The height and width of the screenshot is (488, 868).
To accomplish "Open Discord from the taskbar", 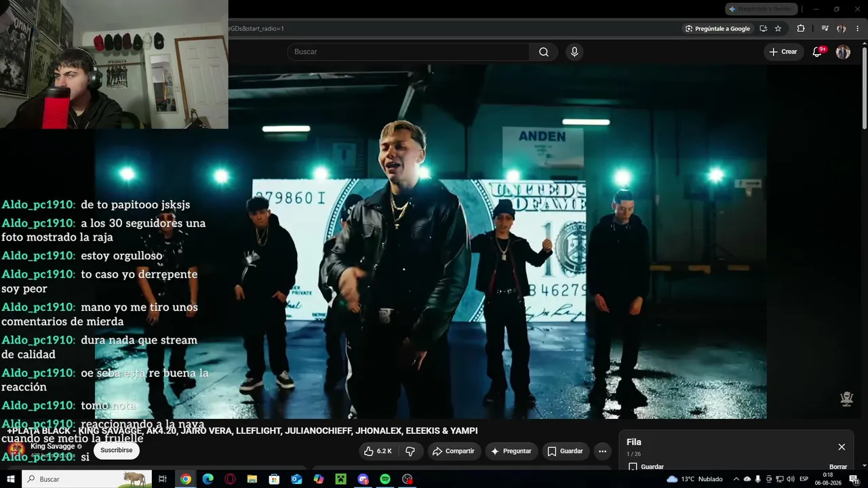I will (x=363, y=479).
